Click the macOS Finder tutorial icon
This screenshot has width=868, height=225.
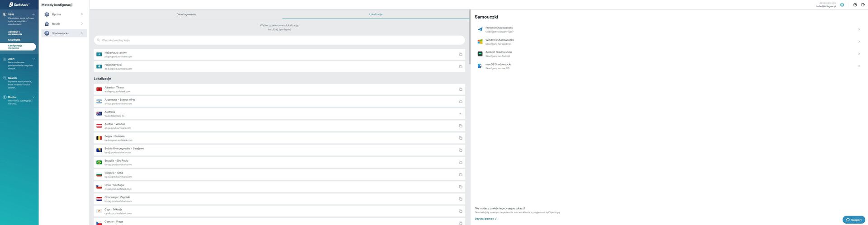480,66
